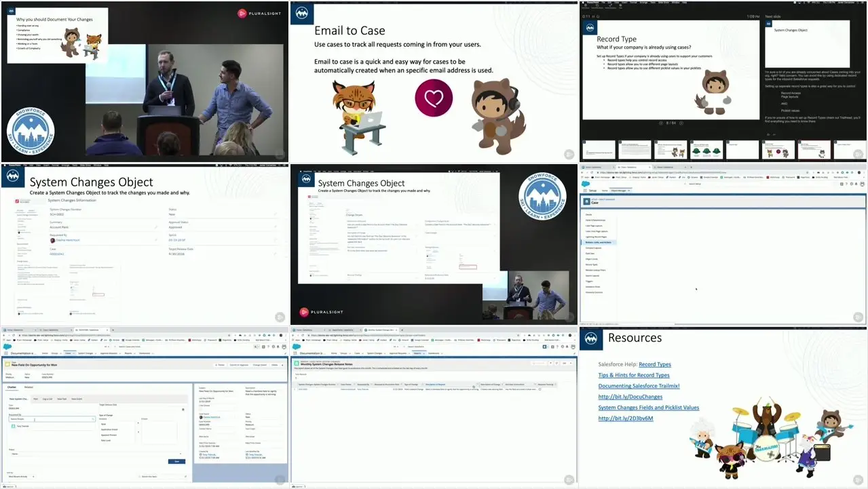Open user avatar menu in Setup Case page

click(x=862, y=184)
